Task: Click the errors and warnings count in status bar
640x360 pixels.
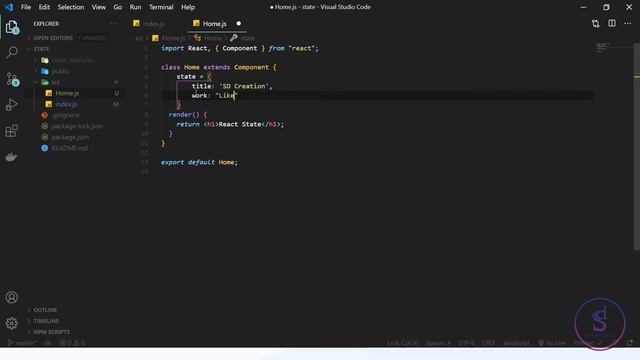Action: [x=72, y=343]
